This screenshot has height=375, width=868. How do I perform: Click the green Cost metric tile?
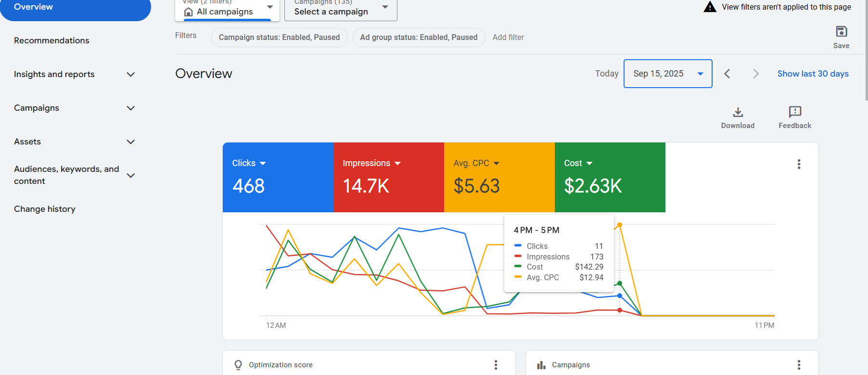610,177
